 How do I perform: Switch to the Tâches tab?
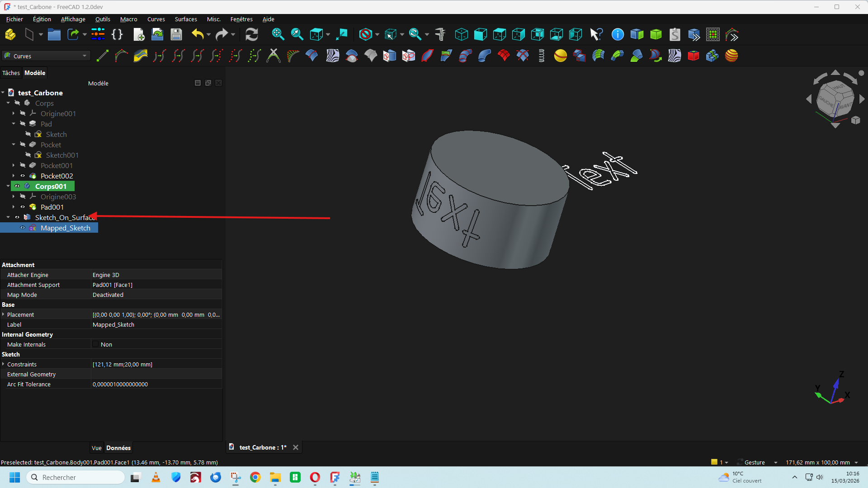[x=11, y=73]
